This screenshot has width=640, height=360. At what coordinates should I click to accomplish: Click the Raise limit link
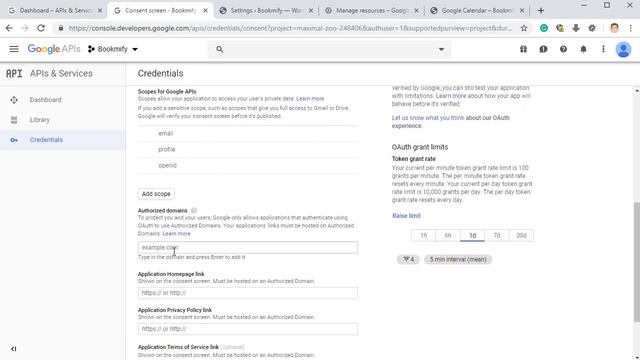point(406,216)
